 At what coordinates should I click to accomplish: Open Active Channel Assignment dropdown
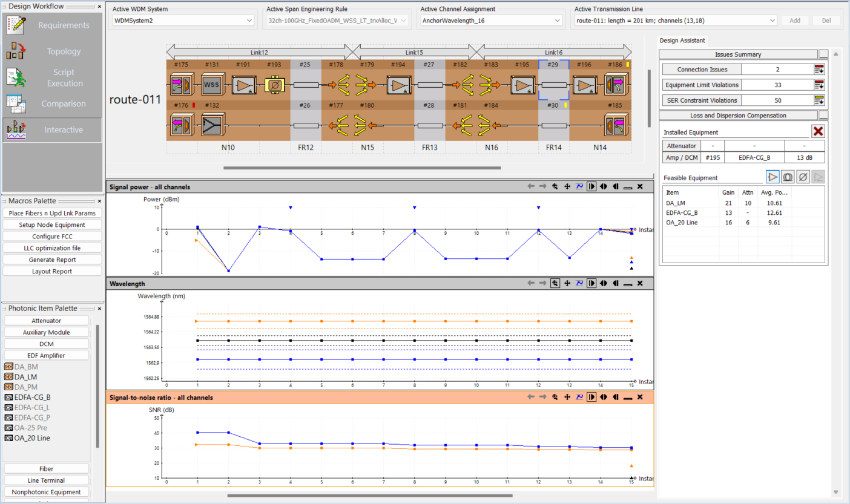pyautogui.click(x=492, y=21)
